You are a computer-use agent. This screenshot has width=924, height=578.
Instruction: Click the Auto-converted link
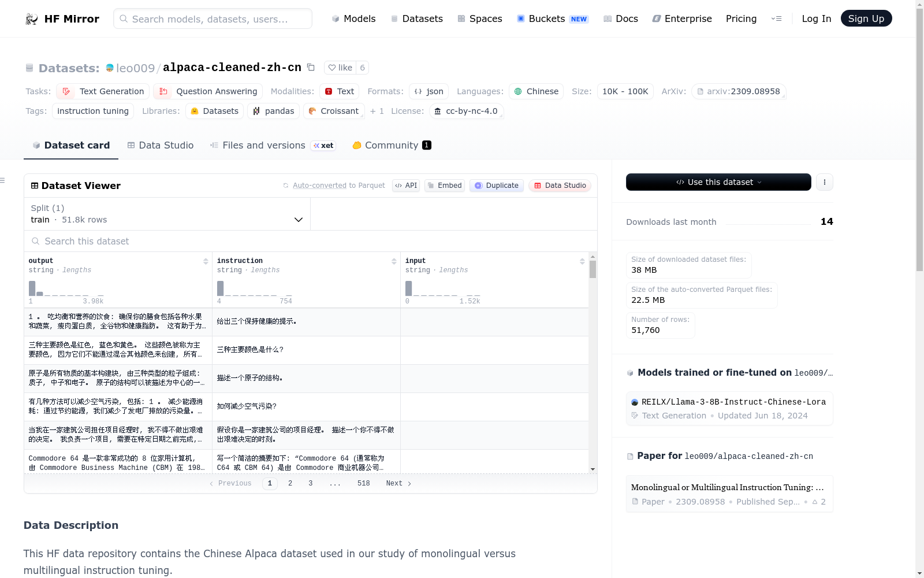tap(320, 186)
